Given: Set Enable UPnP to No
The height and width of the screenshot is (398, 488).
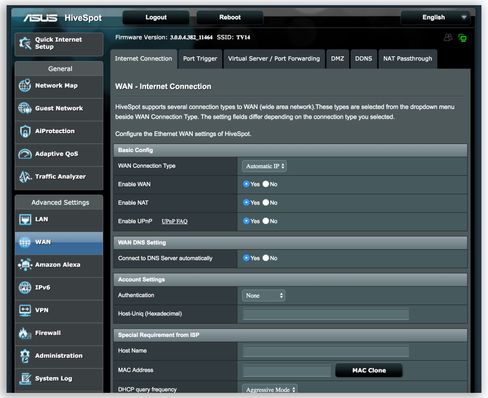Looking at the screenshot, I should pyautogui.click(x=266, y=221).
